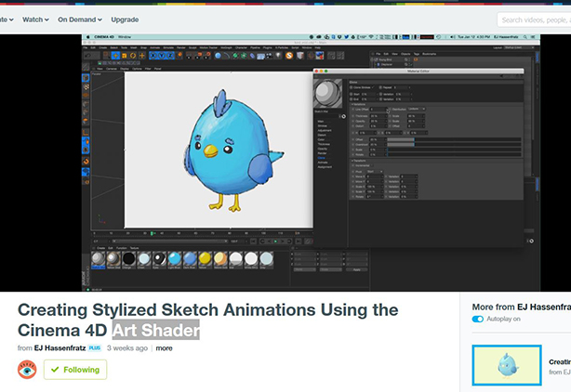571x392 pixels.
Task: Select the Thickness channel in Material Editor
Action: coord(324,144)
